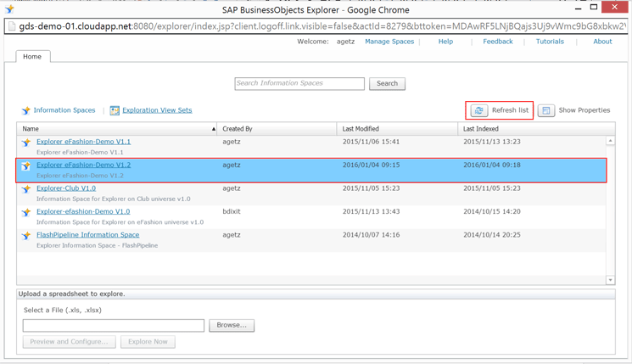The height and width of the screenshot is (364, 632).
Task: Maximize the Chrome window
Action: pyautogui.click(x=594, y=7)
